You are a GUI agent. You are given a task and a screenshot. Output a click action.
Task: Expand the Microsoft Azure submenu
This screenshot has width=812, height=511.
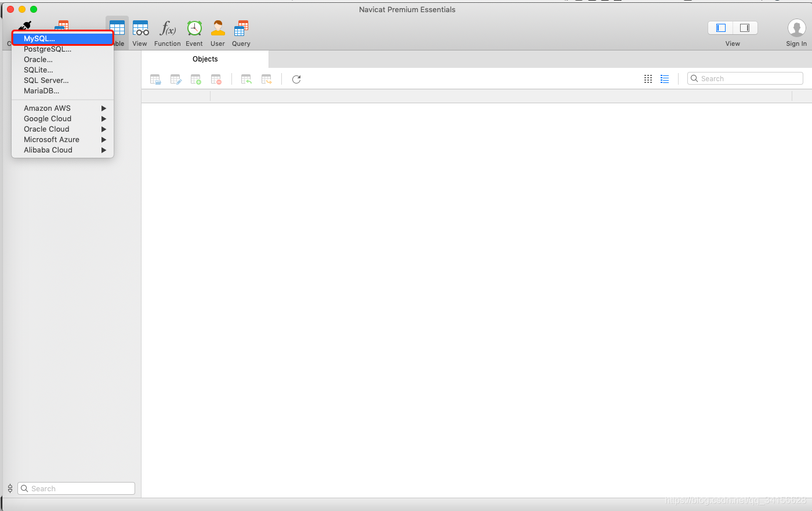63,140
